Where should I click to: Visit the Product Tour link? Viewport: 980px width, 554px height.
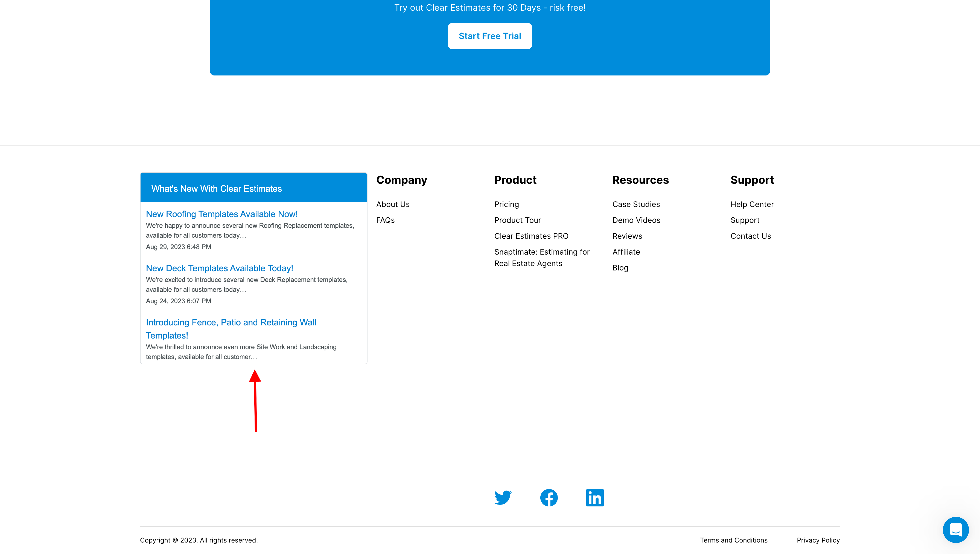(517, 220)
